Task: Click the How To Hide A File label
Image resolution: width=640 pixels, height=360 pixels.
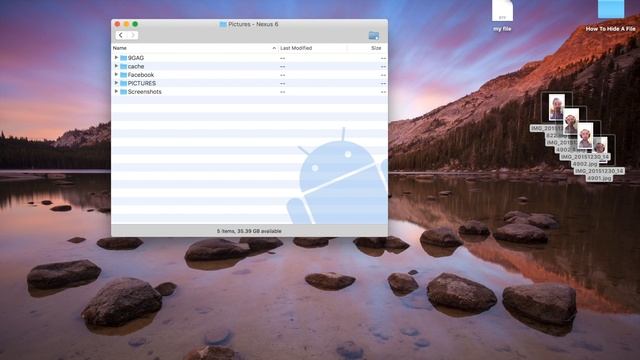Action: 611,29
